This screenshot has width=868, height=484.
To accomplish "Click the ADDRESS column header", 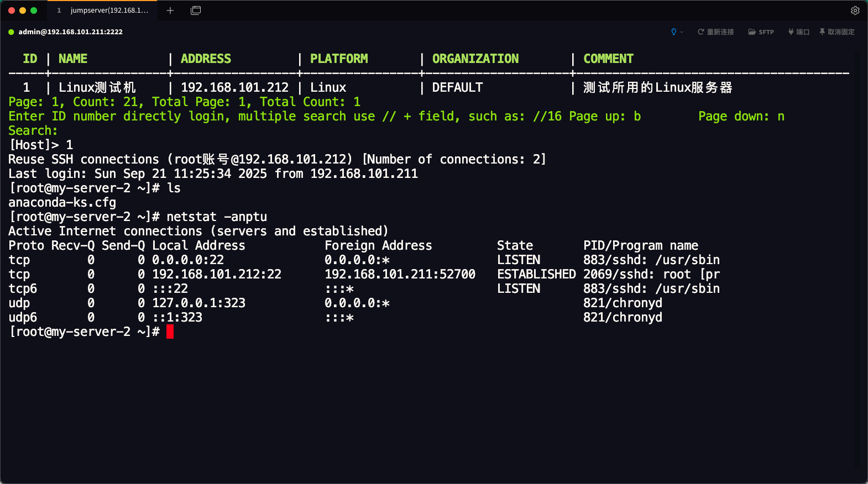I will pyautogui.click(x=206, y=59).
